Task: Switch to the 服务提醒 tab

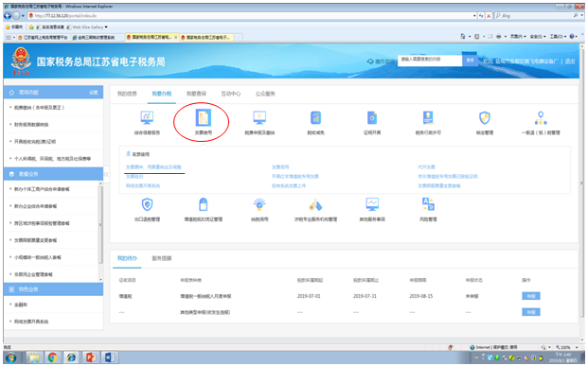Action: point(162,258)
